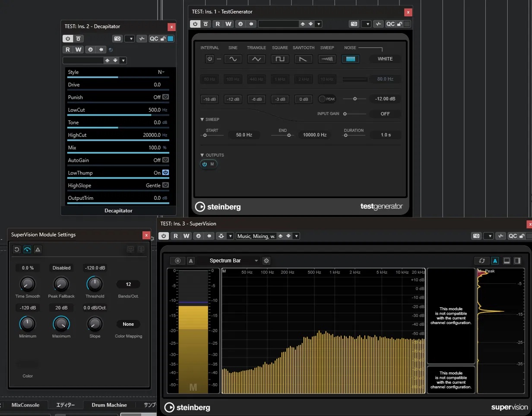Screen dimensions: 532x416
Task: Click the triangle icon in Module Settings
Action: coord(38,249)
